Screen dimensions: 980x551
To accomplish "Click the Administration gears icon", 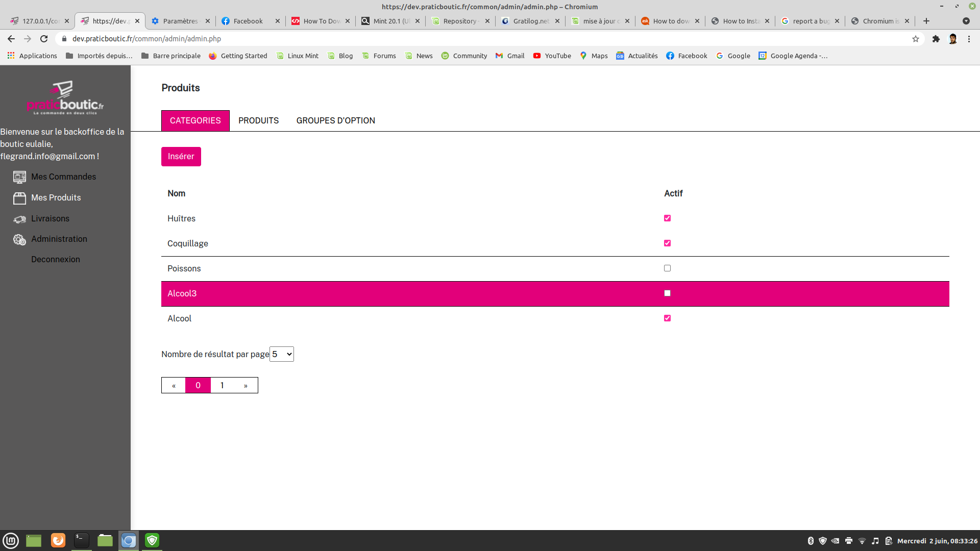I will (19, 239).
